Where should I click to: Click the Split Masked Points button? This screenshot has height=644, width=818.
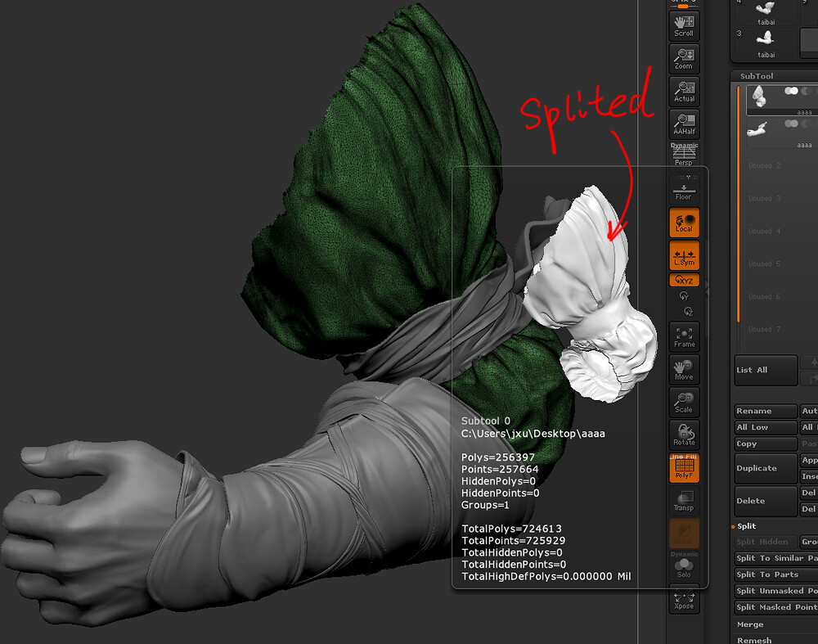coord(776,607)
